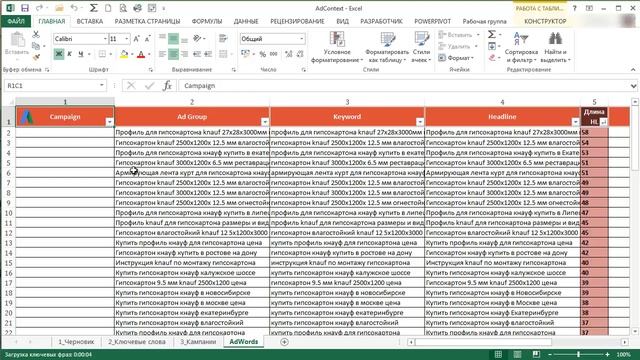Collapse the ribbon with the chevron arrow
Viewport: 640px width, 360px height.
(x=633, y=70)
